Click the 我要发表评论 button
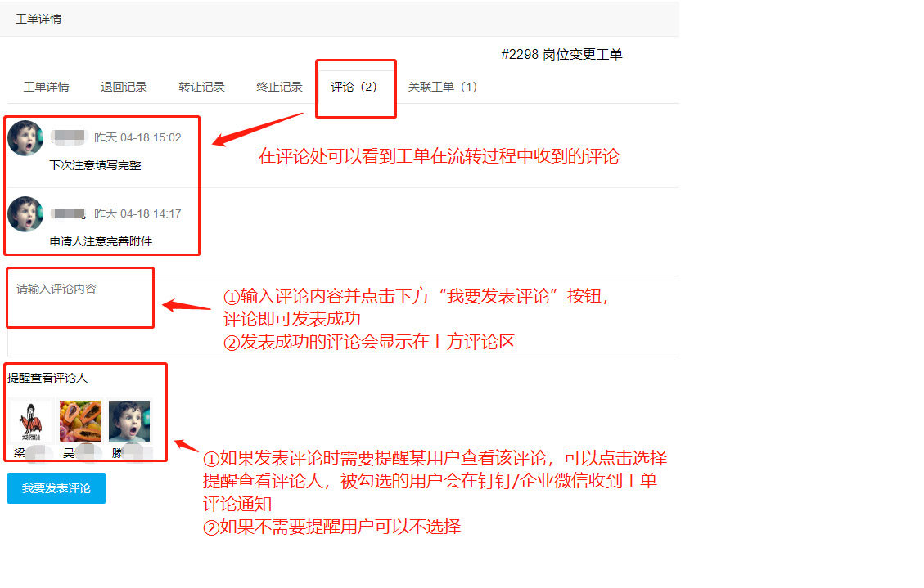 [56, 488]
